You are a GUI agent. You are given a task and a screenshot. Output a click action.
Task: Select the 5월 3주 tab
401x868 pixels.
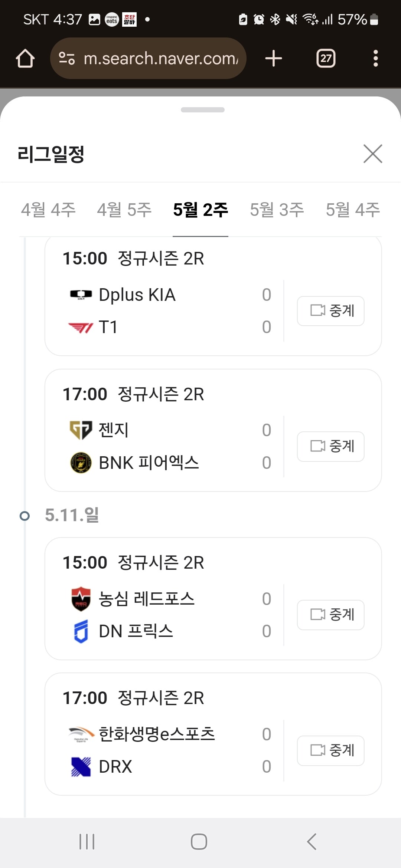[277, 210]
